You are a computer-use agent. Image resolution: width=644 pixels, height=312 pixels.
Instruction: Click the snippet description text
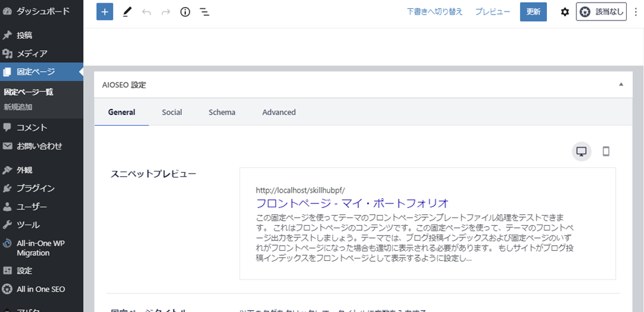pos(414,238)
